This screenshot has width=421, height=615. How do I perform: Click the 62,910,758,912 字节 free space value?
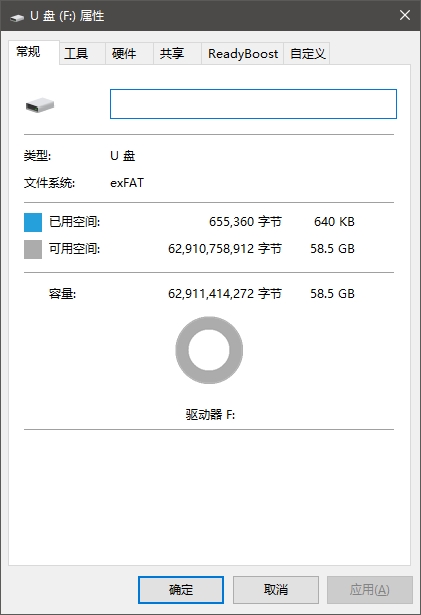coord(225,249)
